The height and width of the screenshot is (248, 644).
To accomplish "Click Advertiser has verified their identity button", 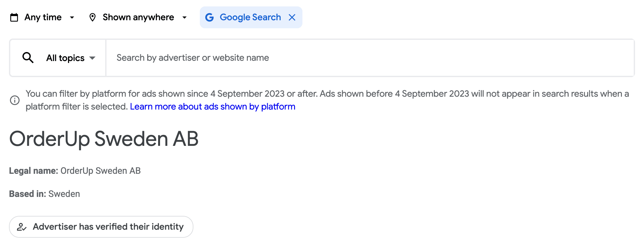I will (x=108, y=227).
